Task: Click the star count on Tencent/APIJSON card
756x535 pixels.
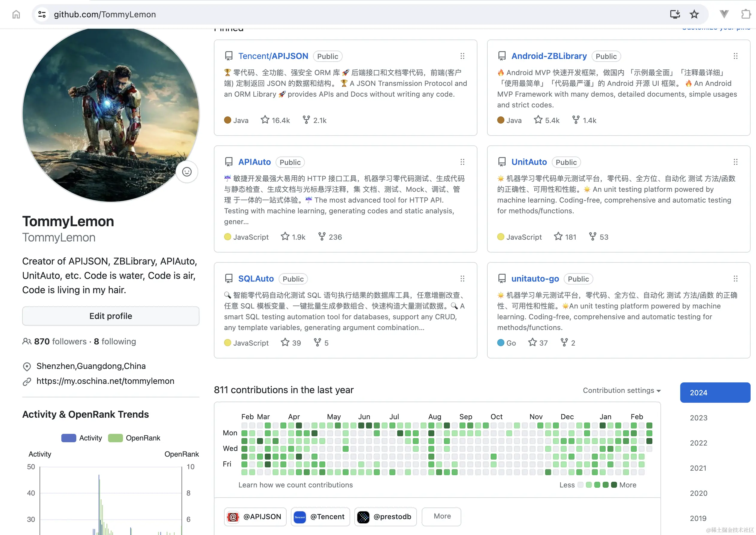Action: coord(275,120)
